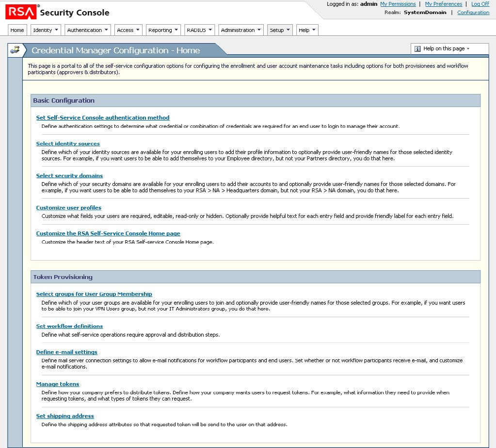
Task: Open the realm Configuration link
Action: [473, 12]
